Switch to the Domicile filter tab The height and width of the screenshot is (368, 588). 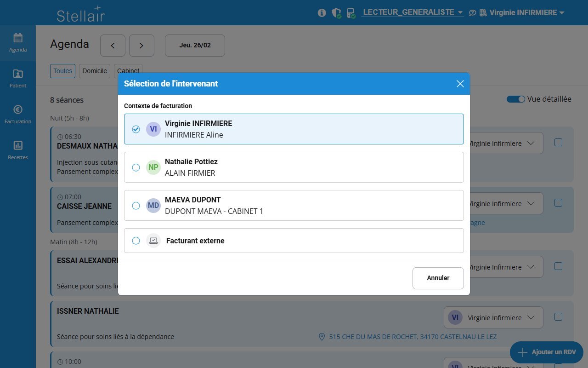95,71
